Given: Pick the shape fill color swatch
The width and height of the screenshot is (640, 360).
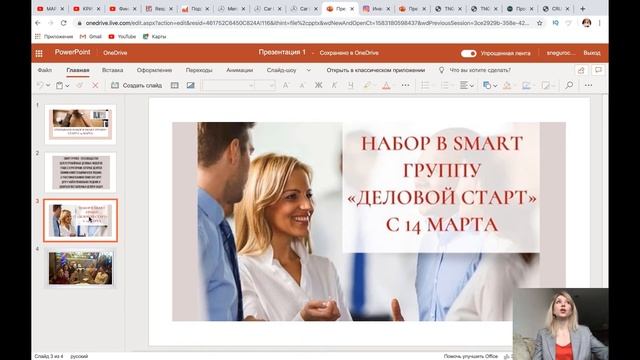Looking at the screenshot, I should [507, 85].
